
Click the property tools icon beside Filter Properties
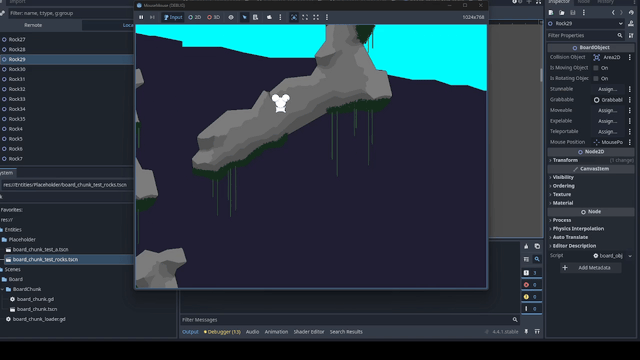click(631, 36)
